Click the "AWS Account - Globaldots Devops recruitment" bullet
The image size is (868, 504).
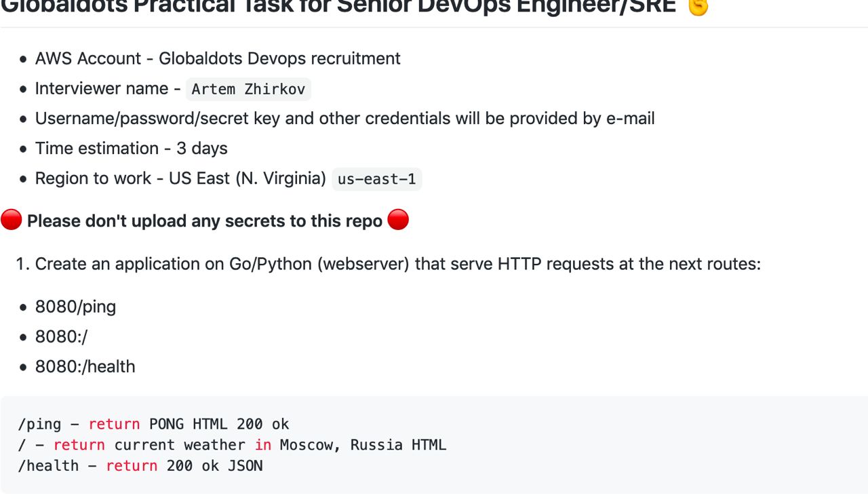(218, 58)
